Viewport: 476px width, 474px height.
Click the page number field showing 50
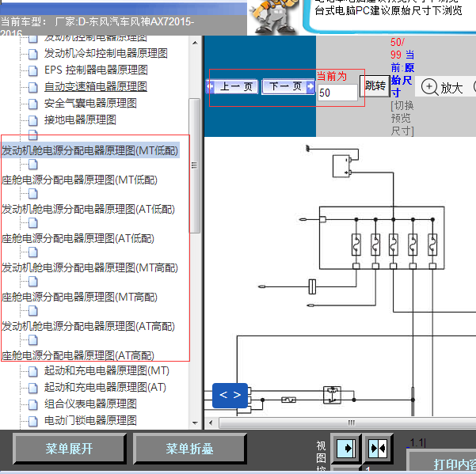[337, 93]
